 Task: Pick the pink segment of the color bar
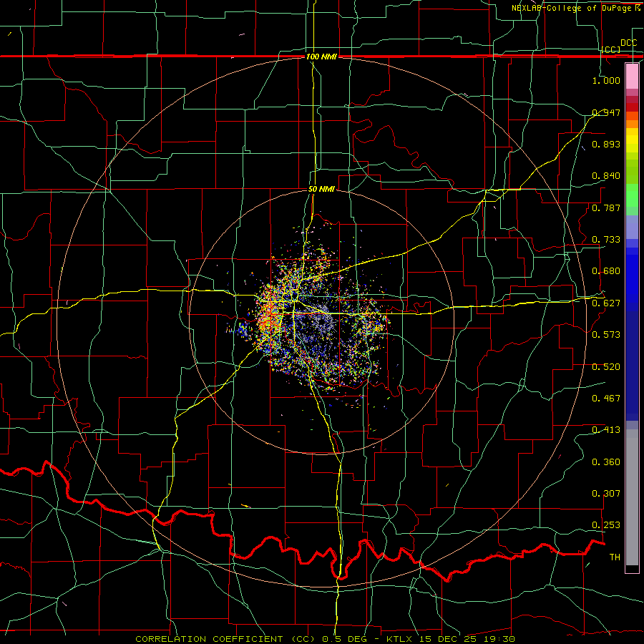632,76
